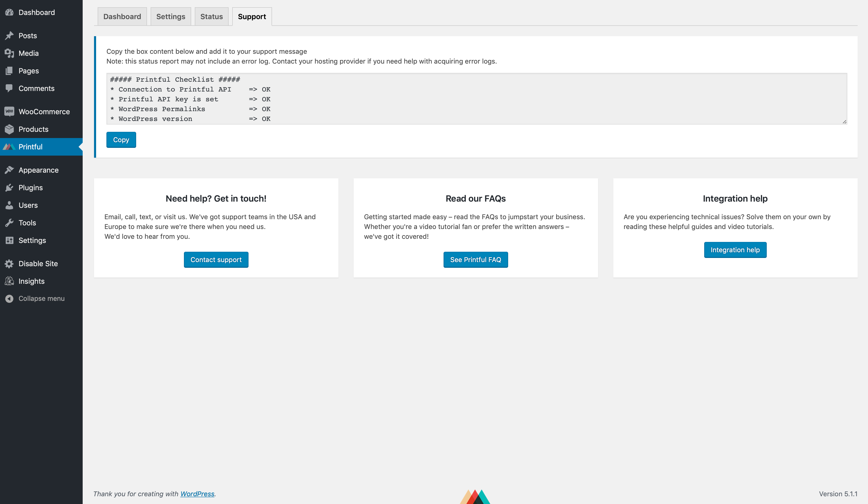868x504 pixels.
Task: Switch to the Settings tab
Action: pyautogui.click(x=170, y=16)
